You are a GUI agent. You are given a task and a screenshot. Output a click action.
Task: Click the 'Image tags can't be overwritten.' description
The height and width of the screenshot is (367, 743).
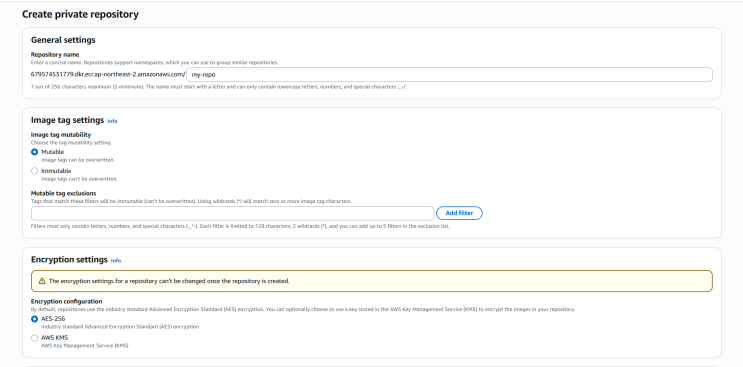[79, 179]
